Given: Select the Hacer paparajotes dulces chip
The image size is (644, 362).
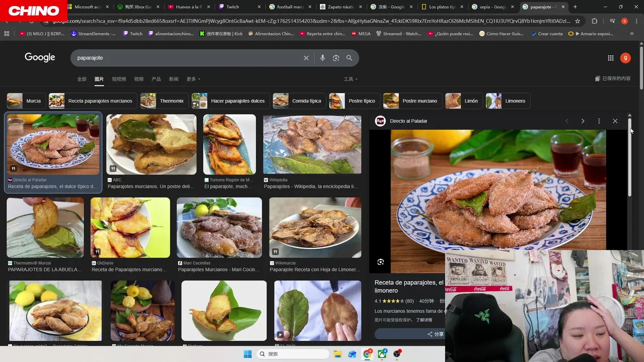Looking at the screenshot, I should coord(230,101).
